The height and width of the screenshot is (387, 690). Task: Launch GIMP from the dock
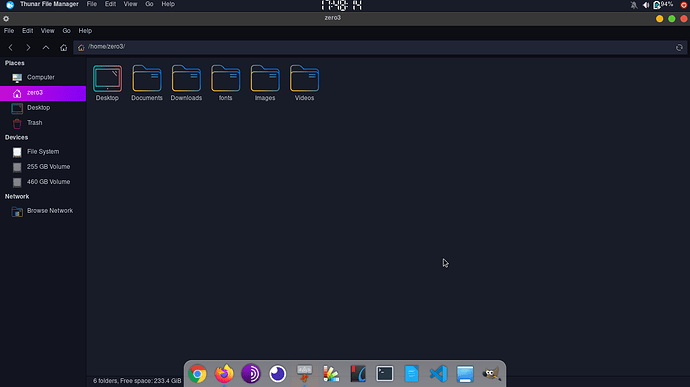coord(492,374)
